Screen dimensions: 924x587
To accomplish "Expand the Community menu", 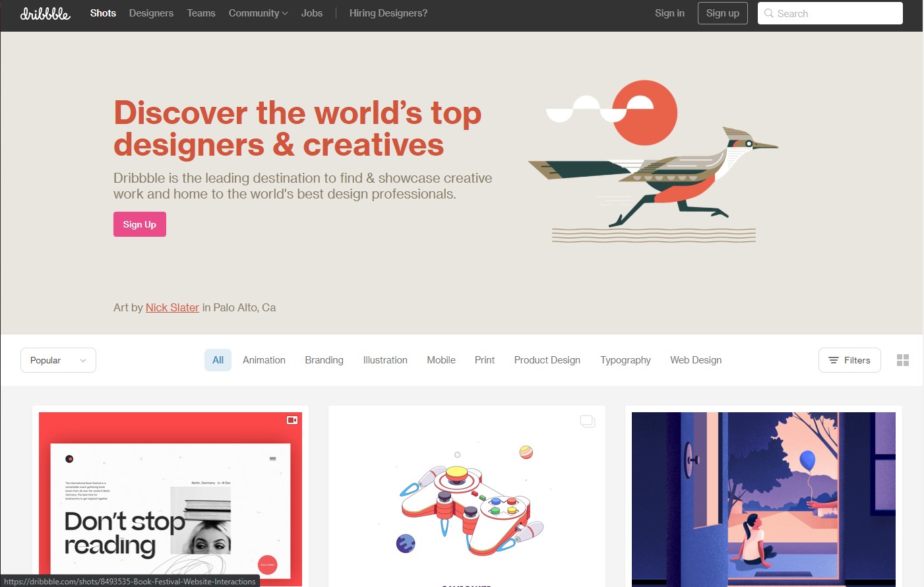I will coord(258,13).
